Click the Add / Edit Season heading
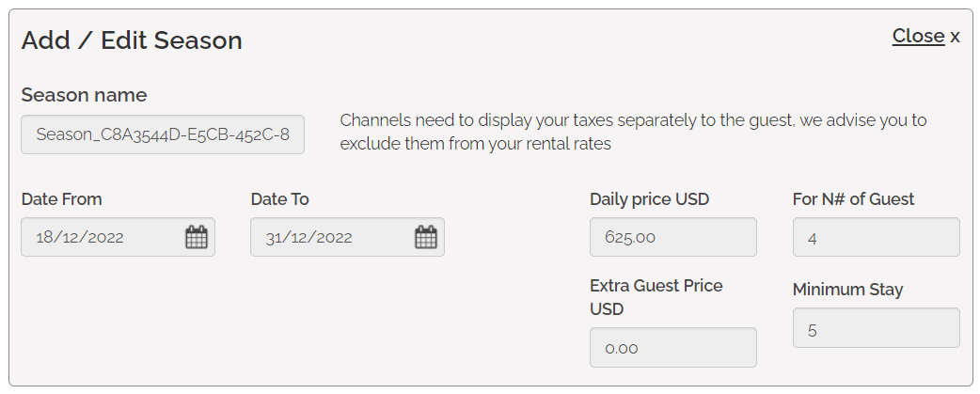Viewport: 980px width, 394px height. [x=132, y=40]
